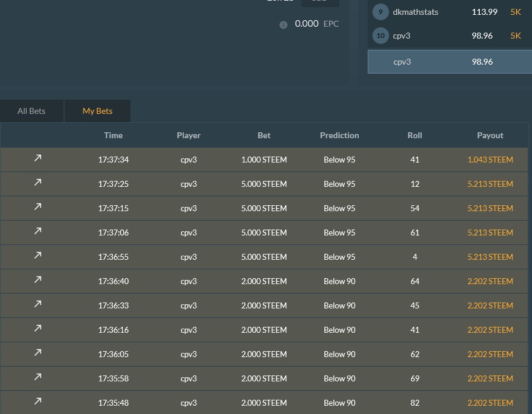
Task: Click the 1.043 STEEM payout value
Action: click(490, 160)
